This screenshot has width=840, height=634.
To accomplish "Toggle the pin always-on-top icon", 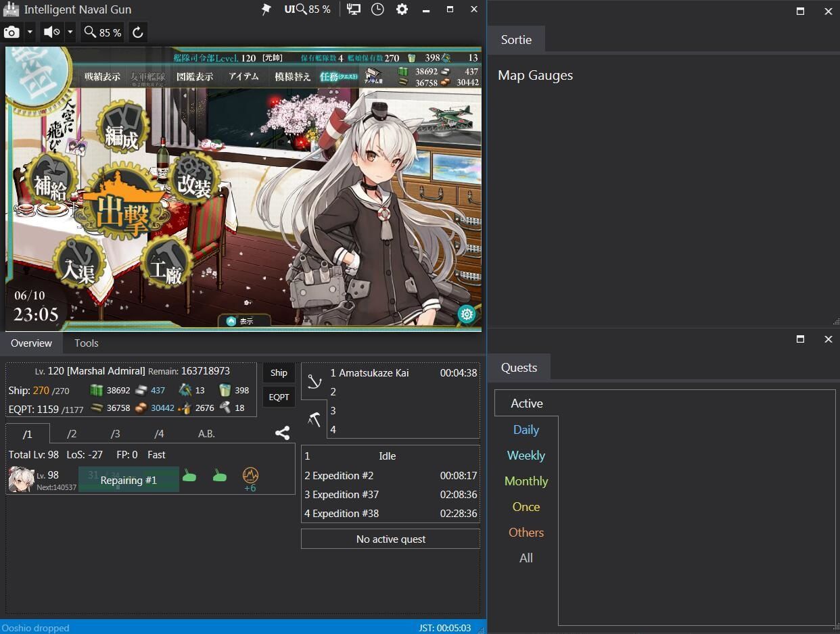I will tap(266, 9).
